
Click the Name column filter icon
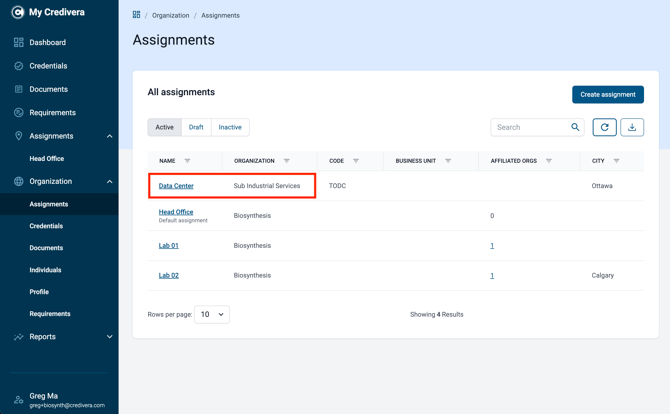pos(187,161)
